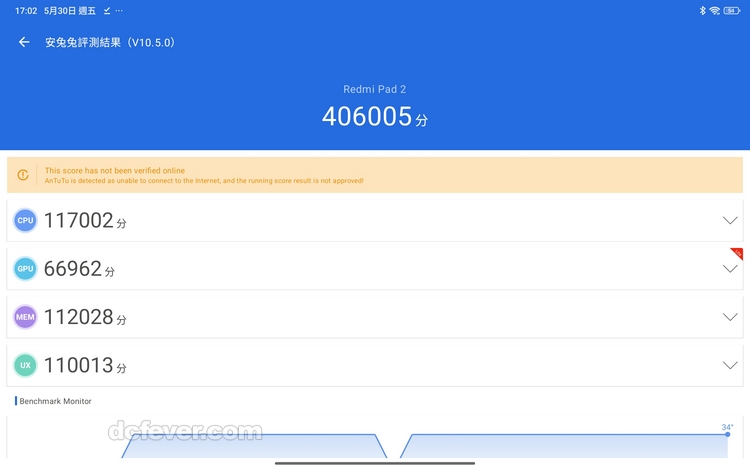Expand the GPU score details
The image size is (750, 469).
730,269
